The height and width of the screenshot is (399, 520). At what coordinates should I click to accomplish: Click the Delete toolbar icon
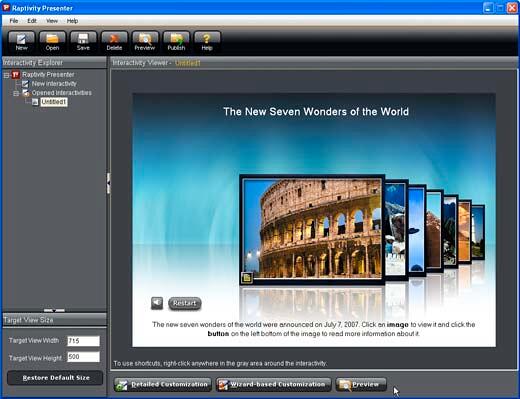114,42
